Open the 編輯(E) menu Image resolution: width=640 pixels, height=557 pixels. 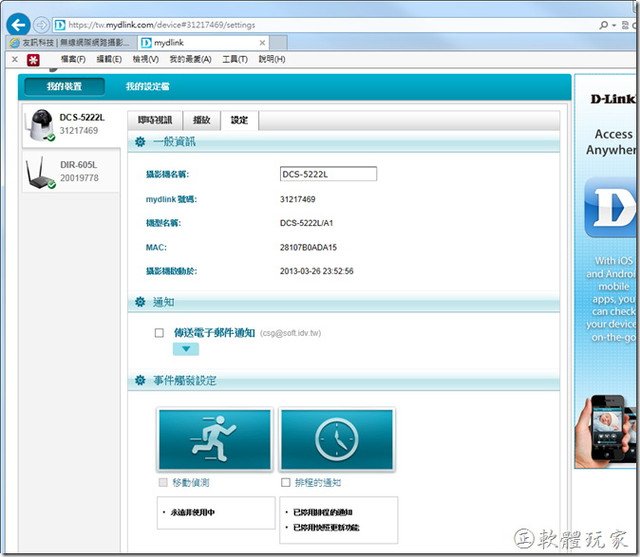(x=109, y=59)
